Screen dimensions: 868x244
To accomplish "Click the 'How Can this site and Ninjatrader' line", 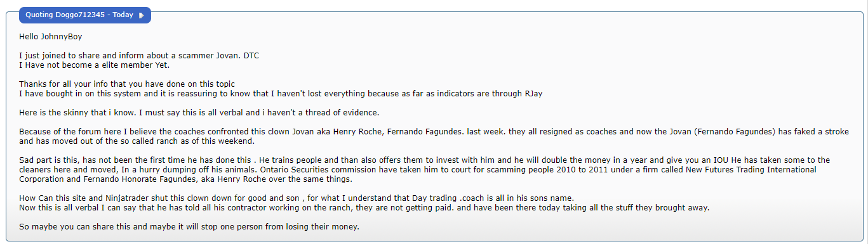I will 297,198.
